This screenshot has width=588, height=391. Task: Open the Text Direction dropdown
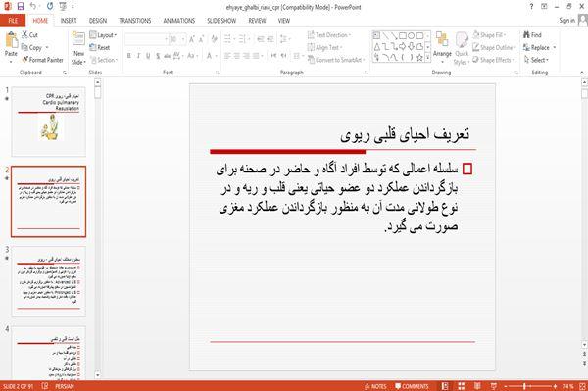(329, 35)
